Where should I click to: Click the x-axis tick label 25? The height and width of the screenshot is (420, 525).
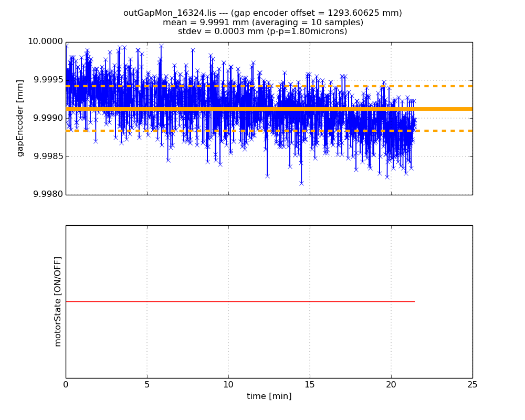(472, 385)
